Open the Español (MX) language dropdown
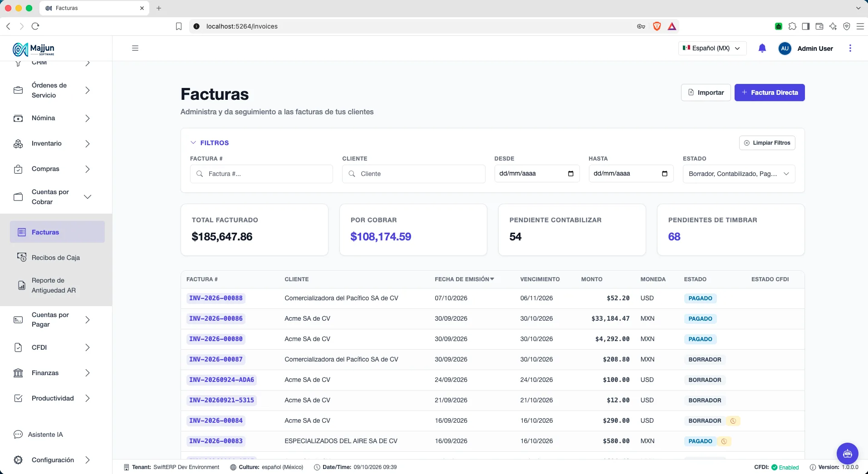 pos(712,48)
